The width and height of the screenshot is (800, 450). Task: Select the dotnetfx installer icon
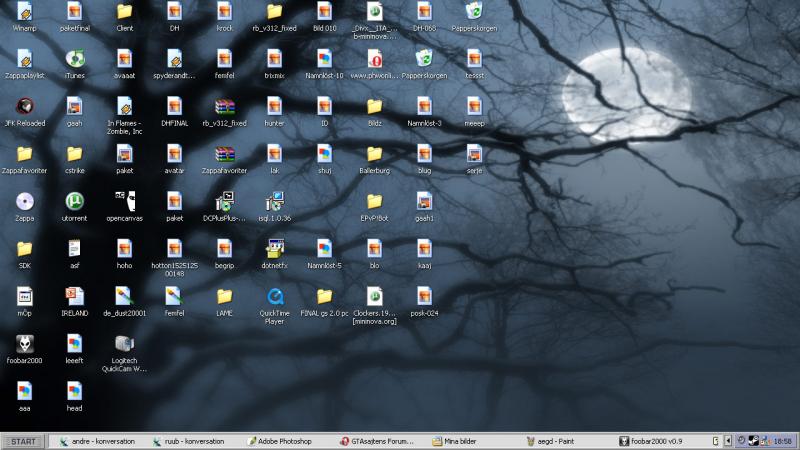pos(274,248)
